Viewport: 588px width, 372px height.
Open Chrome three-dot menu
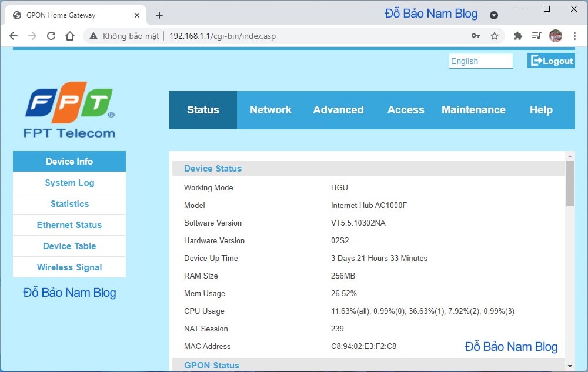click(574, 36)
